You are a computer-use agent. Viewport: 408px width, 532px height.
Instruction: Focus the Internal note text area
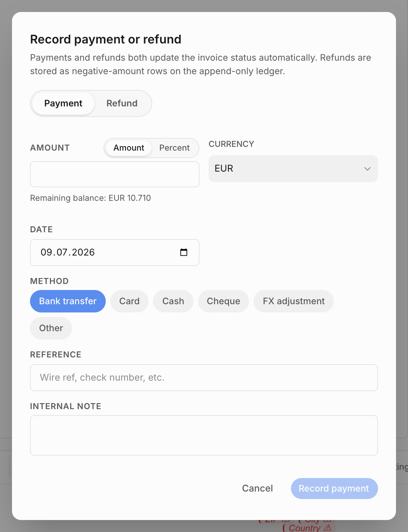tap(204, 435)
